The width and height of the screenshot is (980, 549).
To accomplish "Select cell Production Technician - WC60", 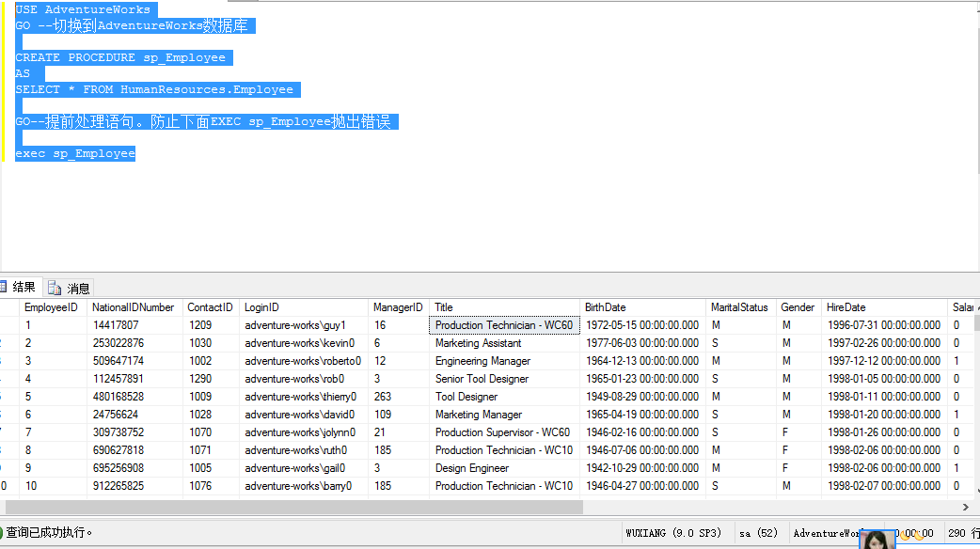I will click(504, 325).
